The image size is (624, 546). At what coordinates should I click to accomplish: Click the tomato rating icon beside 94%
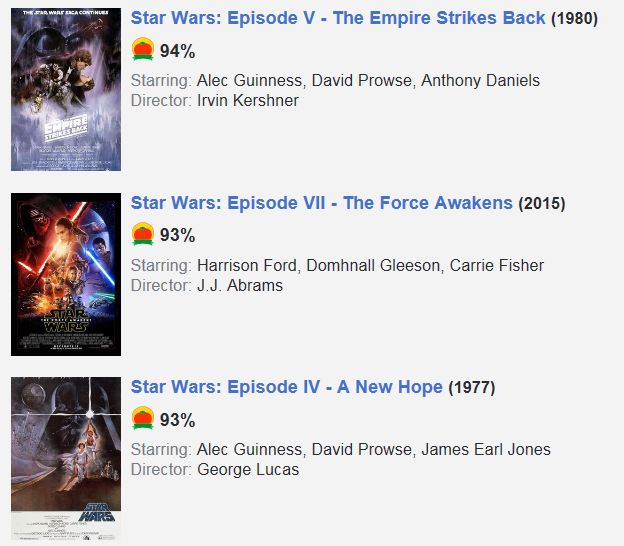click(x=143, y=50)
